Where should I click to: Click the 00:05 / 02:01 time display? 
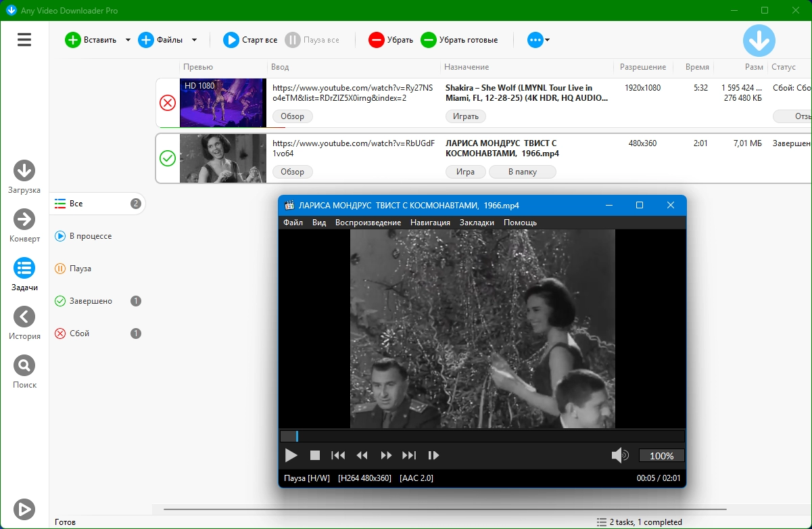tap(659, 478)
